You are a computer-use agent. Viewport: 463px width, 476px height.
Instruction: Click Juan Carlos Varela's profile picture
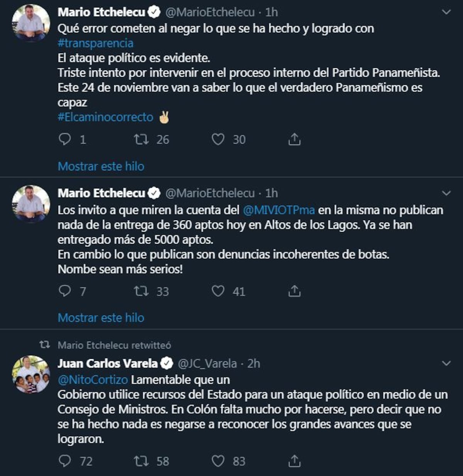click(31, 374)
